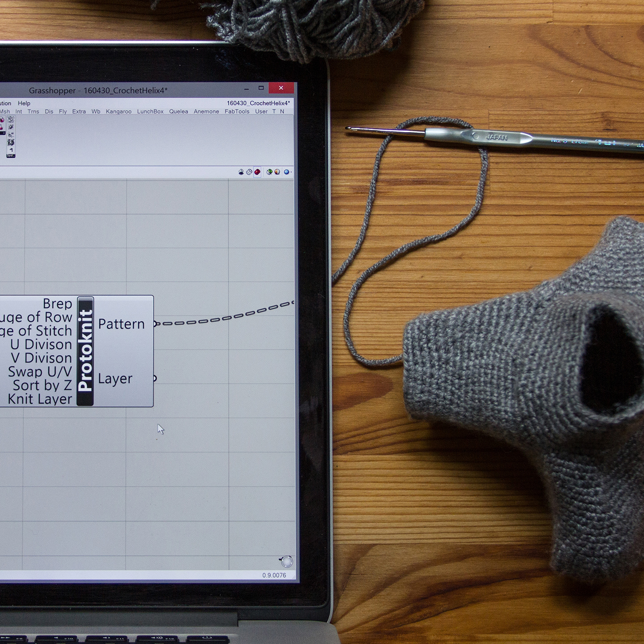Screen dimensions: 644x644
Task: Open the Help menu
Action: [24, 103]
